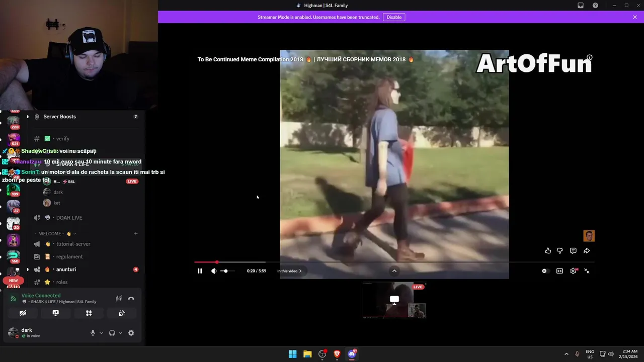Screen dimensions: 644x362
Task: Share your screen button in voice panel
Action: [x=56, y=313]
